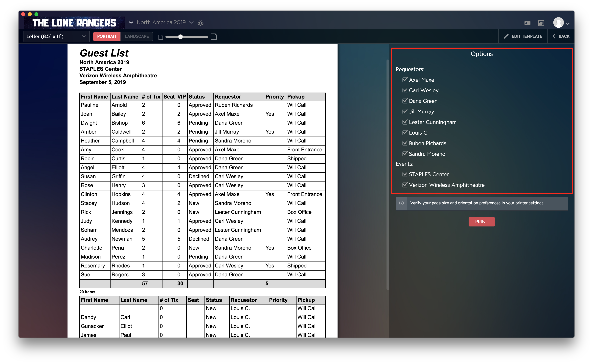Click The Lone Rangers logo
The width and height of the screenshot is (593, 364).
click(74, 23)
